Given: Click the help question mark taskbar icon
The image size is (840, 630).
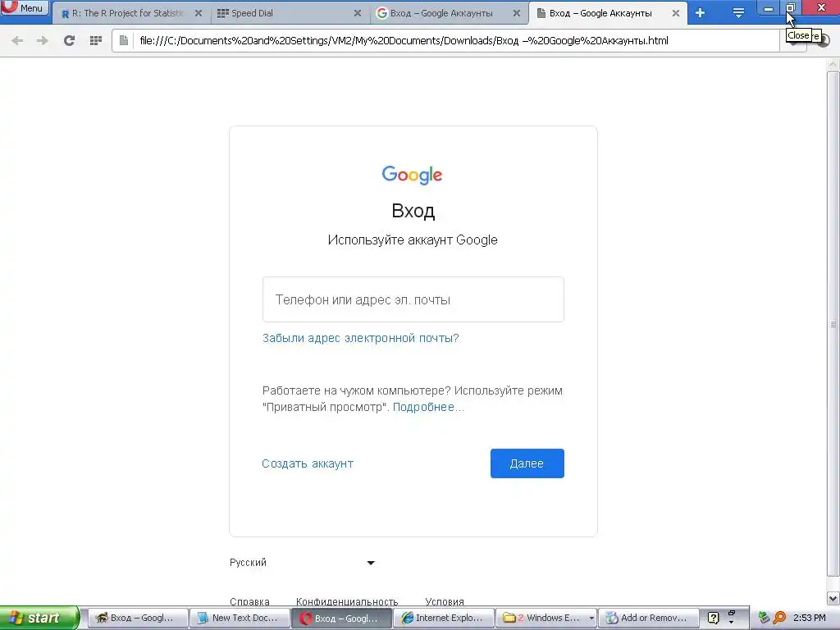Looking at the screenshot, I should tap(713, 618).
